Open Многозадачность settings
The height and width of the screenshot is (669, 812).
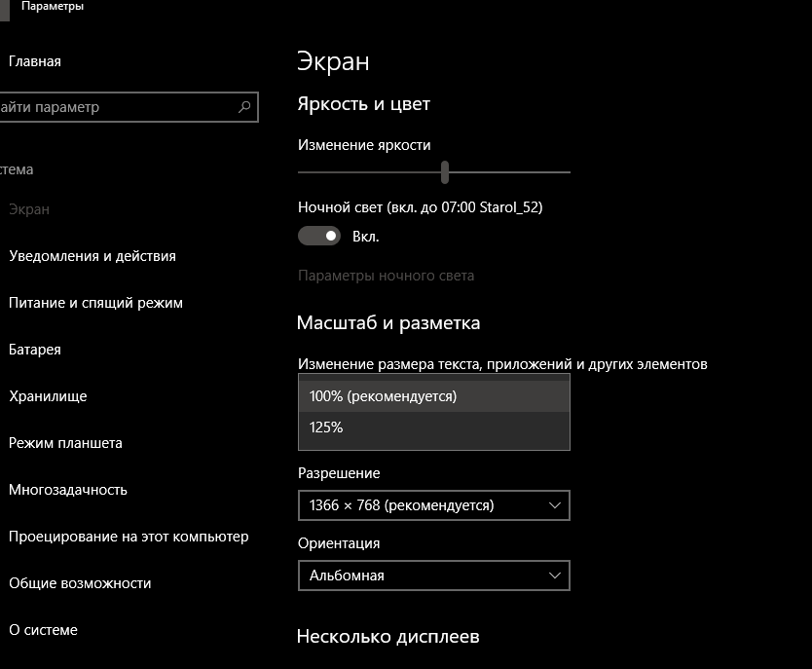point(68,490)
